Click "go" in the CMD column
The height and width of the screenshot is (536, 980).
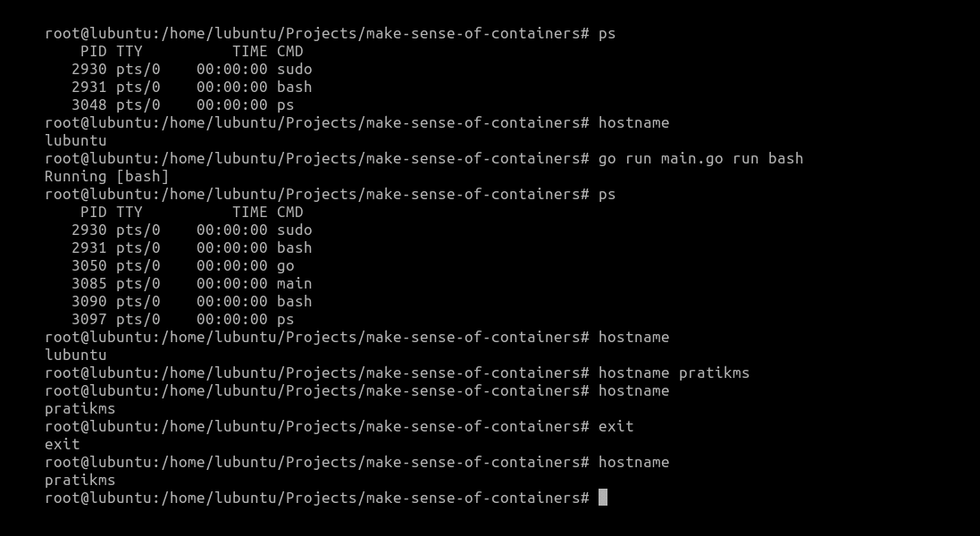[x=285, y=265]
